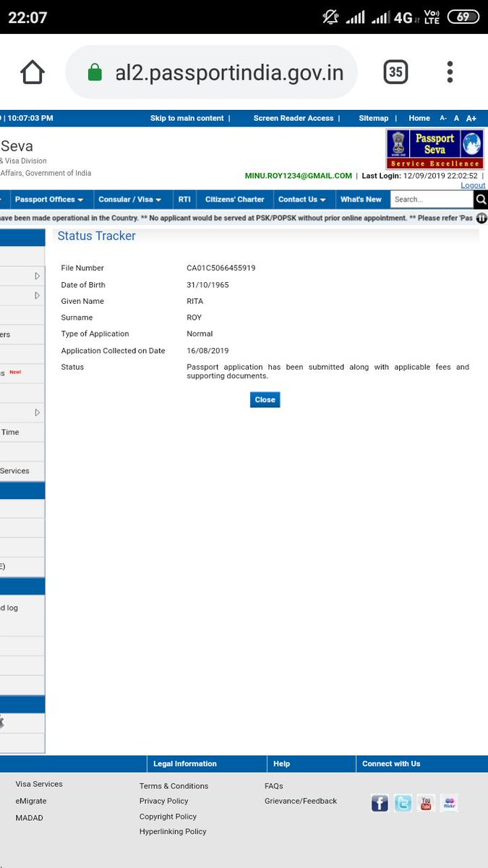Viewport: 488px width, 868px height.
Task: Open the Facebook social icon
Action: click(x=380, y=803)
